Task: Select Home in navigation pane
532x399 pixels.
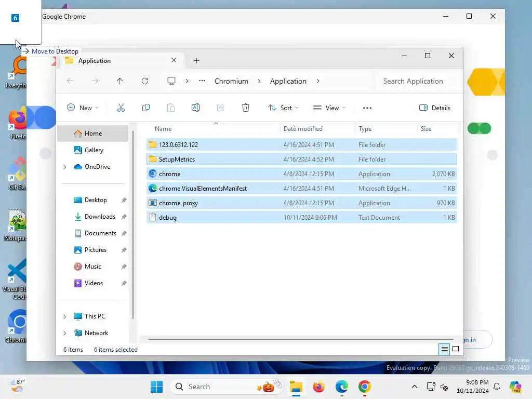Action: 93,134
